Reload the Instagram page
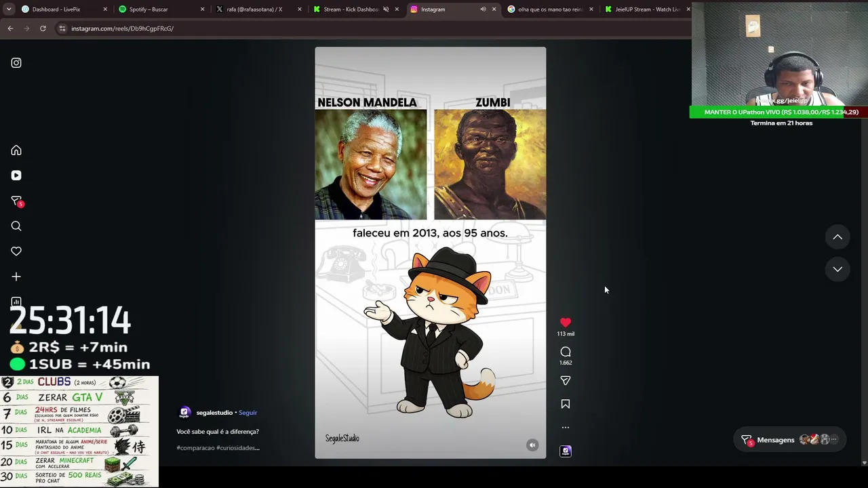 (x=43, y=28)
